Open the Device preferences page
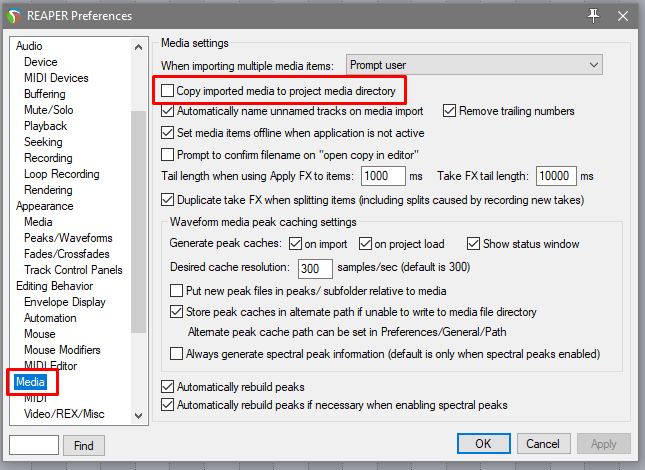The height and width of the screenshot is (470, 645). pyautogui.click(x=41, y=62)
